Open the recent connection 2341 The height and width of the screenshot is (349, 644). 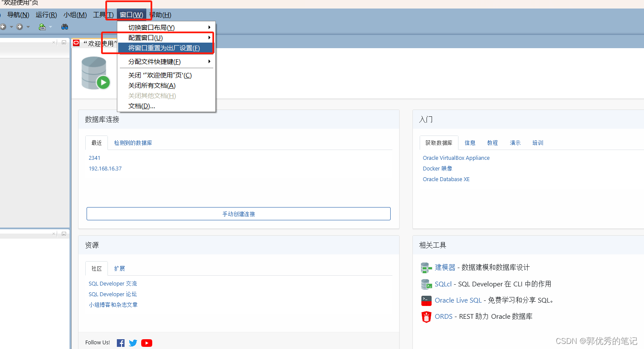pyautogui.click(x=94, y=158)
